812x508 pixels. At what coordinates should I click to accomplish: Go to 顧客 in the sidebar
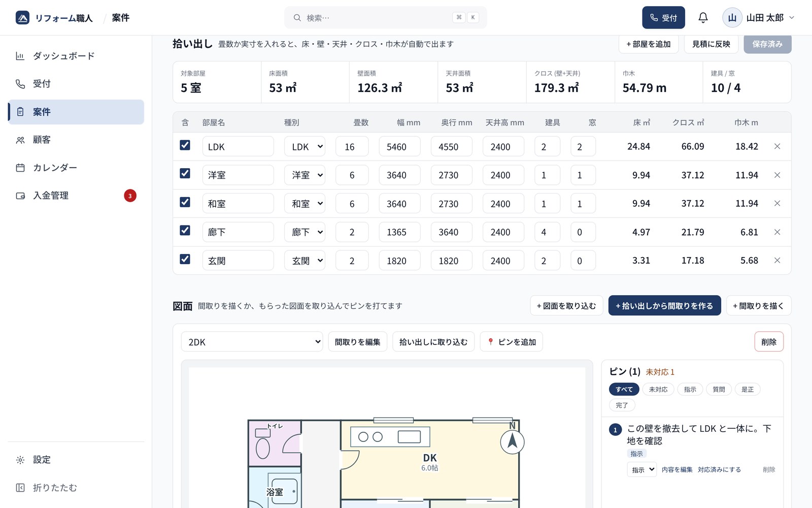(x=76, y=140)
